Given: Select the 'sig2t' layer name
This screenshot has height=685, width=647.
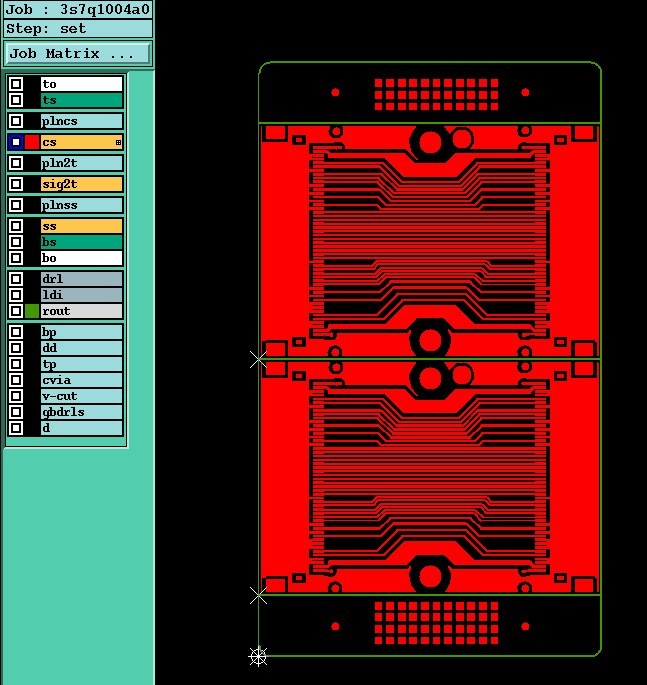Looking at the screenshot, I should point(82,184).
